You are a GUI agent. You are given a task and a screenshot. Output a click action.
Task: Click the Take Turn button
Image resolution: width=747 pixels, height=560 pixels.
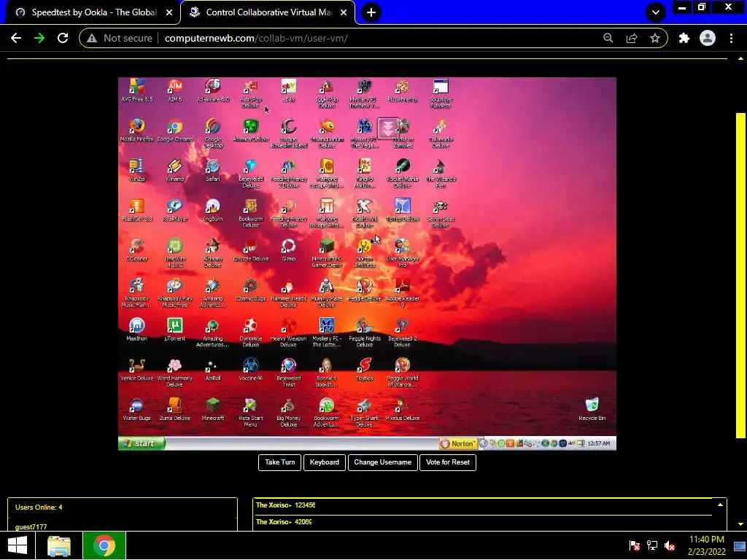[279, 462]
